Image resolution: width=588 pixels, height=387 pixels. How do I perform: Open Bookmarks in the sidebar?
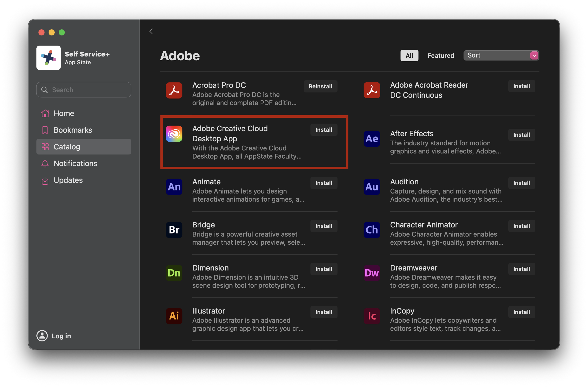coord(73,130)
